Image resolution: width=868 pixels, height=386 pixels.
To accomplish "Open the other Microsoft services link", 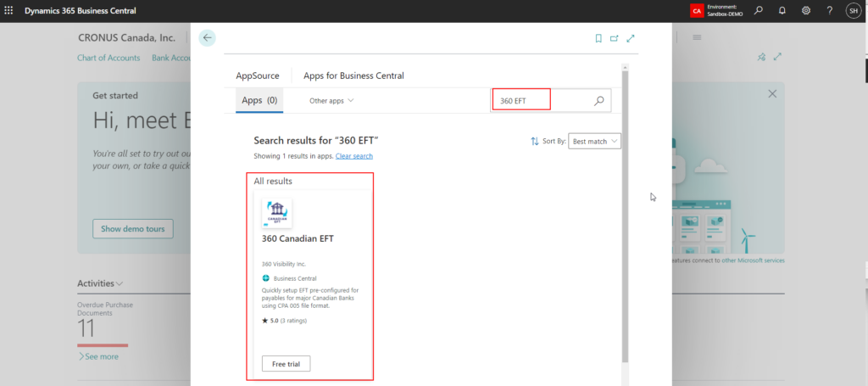I will (753, 260).
